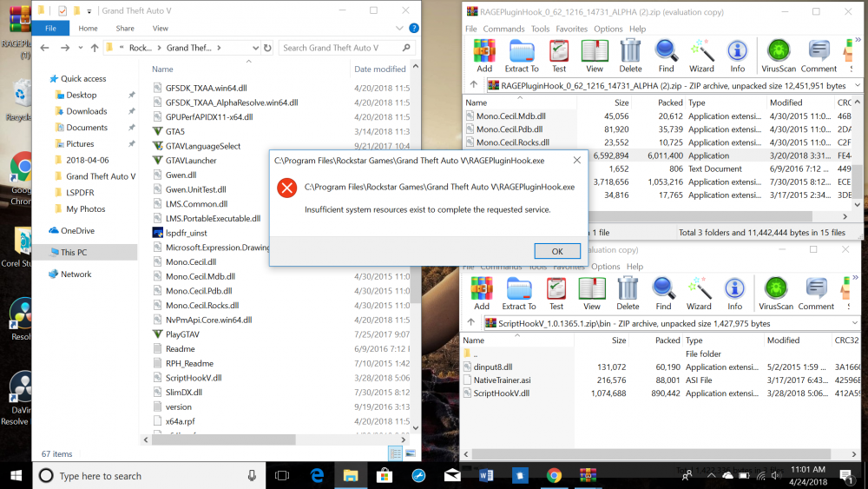Viewport: 868px width, 489px height.
Task: Sort top WinRAR list by Size
Action: tap(621, 102)
